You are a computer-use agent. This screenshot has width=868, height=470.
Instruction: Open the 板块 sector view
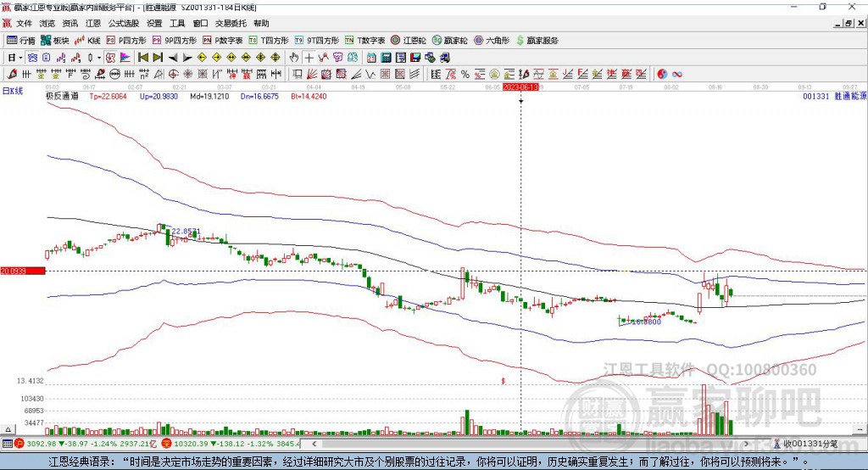pyautogui.click(x=55, y=41)
